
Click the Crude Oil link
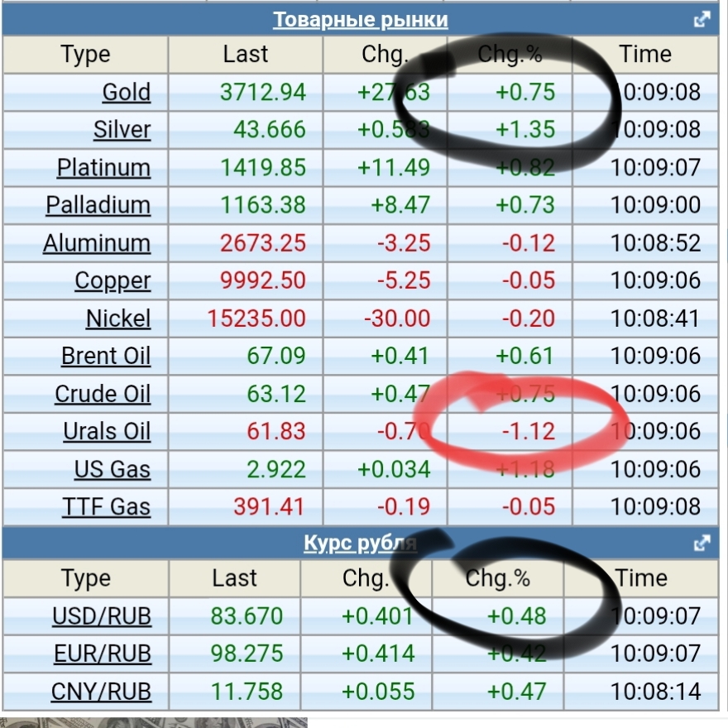(x=103, y=394)
